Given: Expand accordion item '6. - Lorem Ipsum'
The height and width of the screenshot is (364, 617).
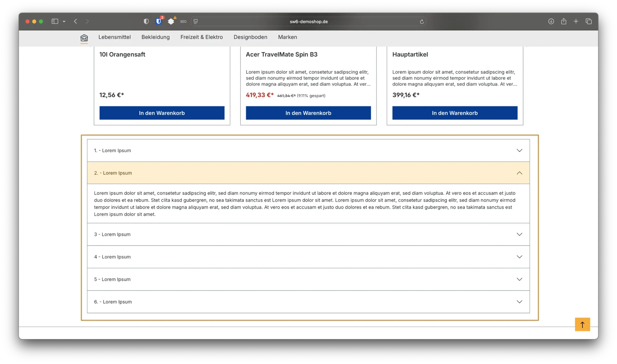Looking at the screenshot, I should coord(308,302).
